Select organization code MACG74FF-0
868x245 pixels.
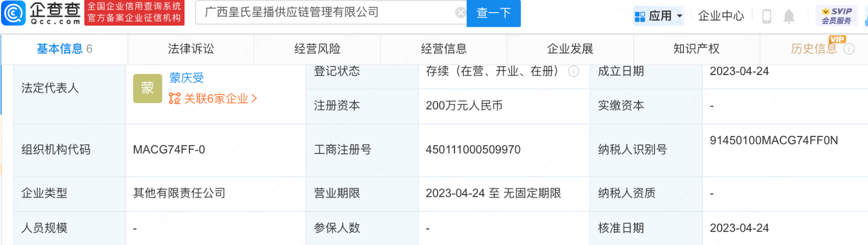coord(169,150)
